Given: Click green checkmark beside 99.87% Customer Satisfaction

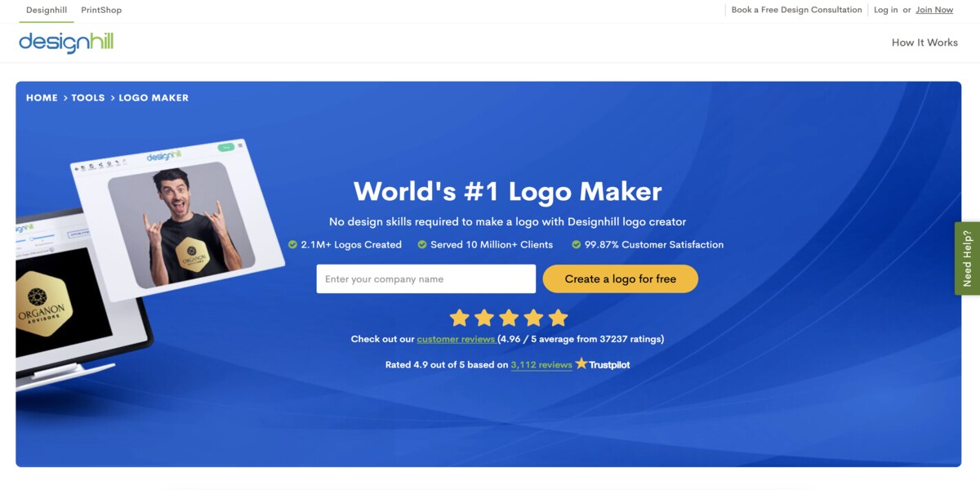Looking at the screenshot, I should pos(577,244).
